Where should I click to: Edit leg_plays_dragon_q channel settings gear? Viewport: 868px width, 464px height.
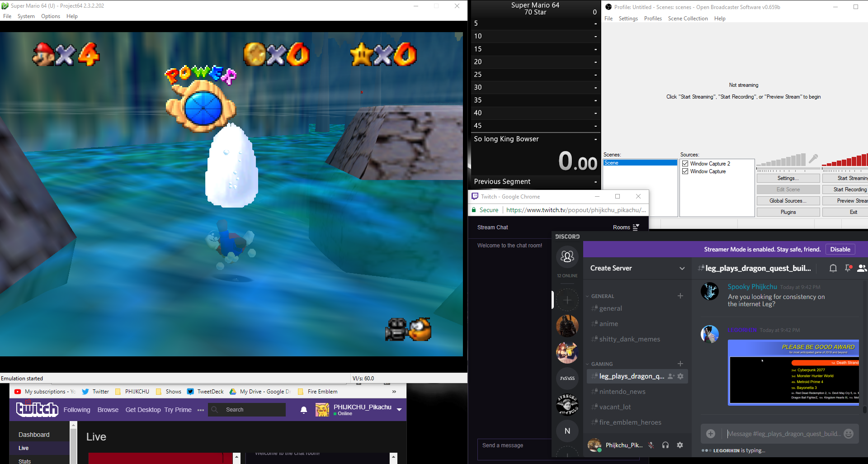click(680, 376)
